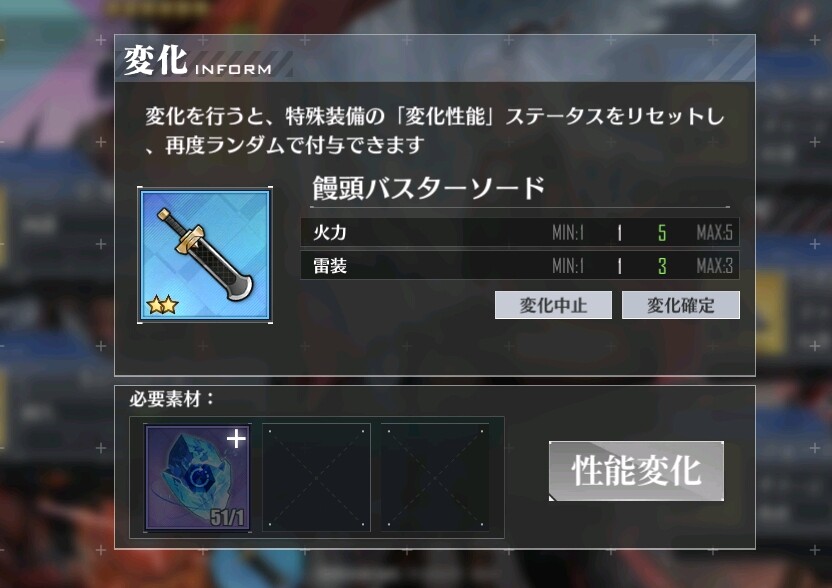Screen dimensions: 832x588
Task: Click the green 3 torpedo value
Action: coord(662,266)
